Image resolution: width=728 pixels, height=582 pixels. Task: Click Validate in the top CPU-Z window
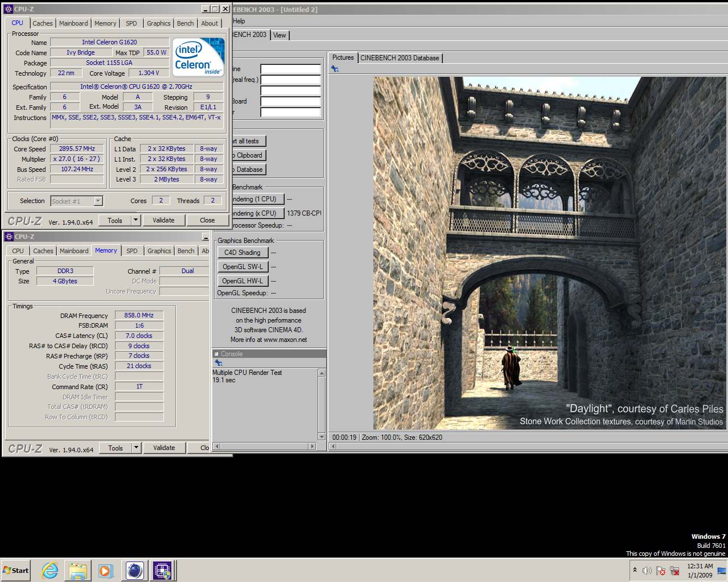163,220
